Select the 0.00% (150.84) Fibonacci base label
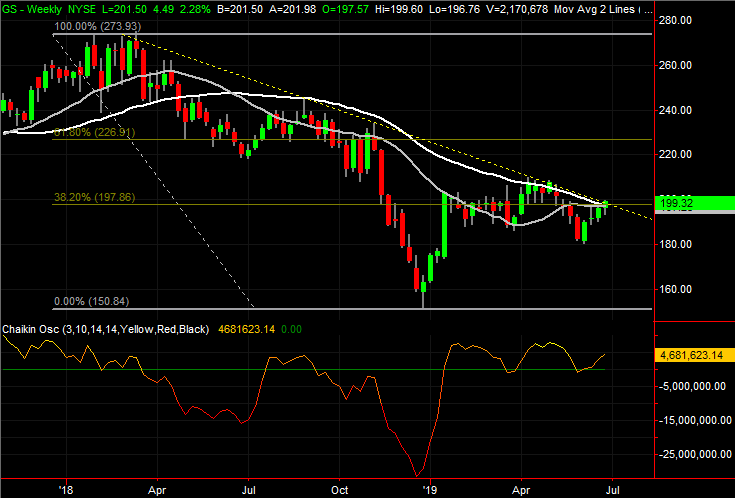This screenshot has width=735, height=498. coord(89,300)
